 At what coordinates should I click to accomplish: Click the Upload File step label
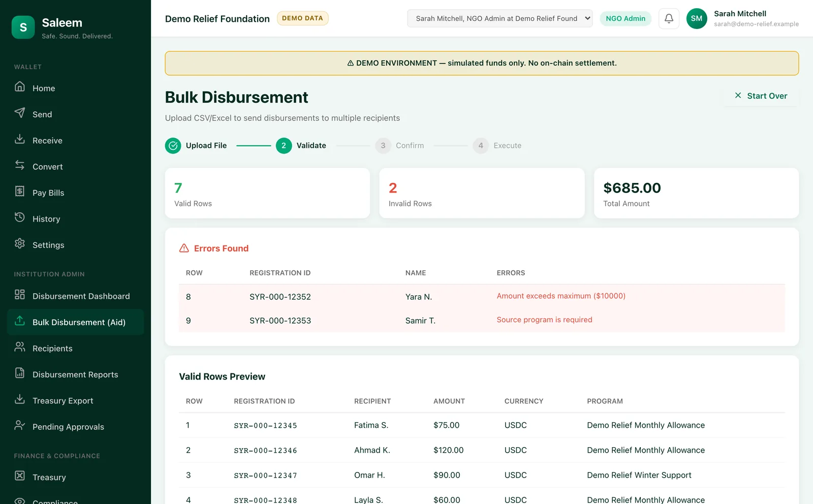(x=206, y=145)
